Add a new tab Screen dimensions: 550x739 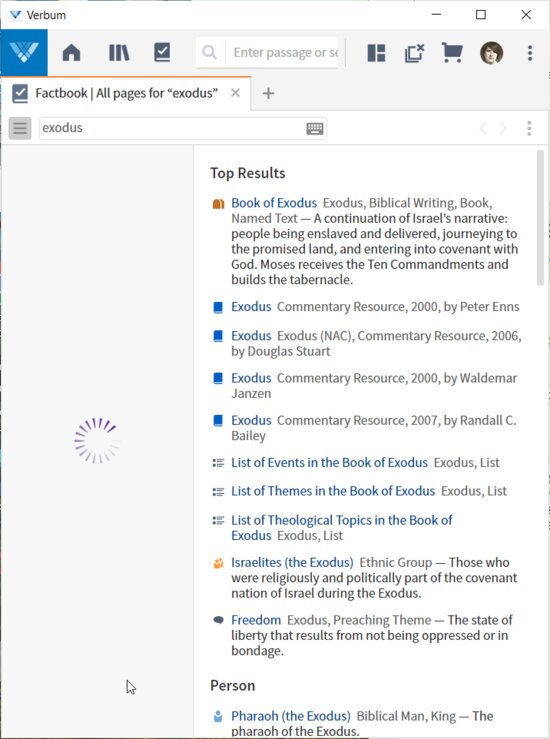[268, 93]
